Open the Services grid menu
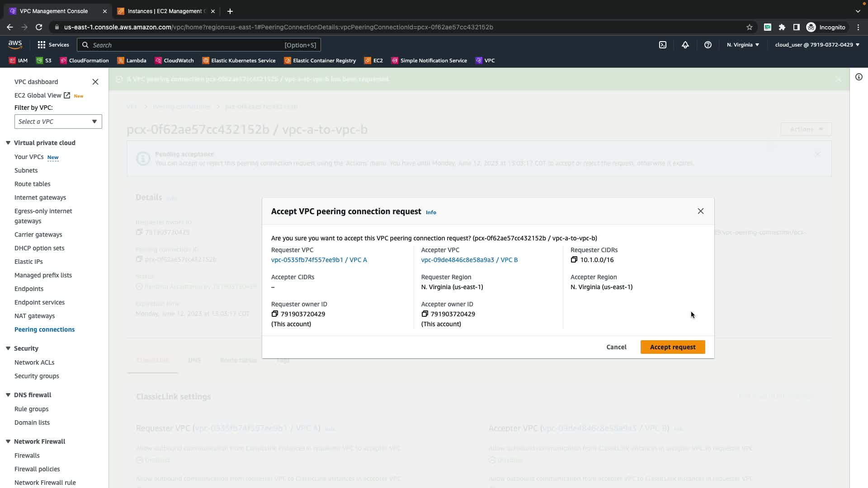This screenshot has height=488, width=868. coord(53,45)
